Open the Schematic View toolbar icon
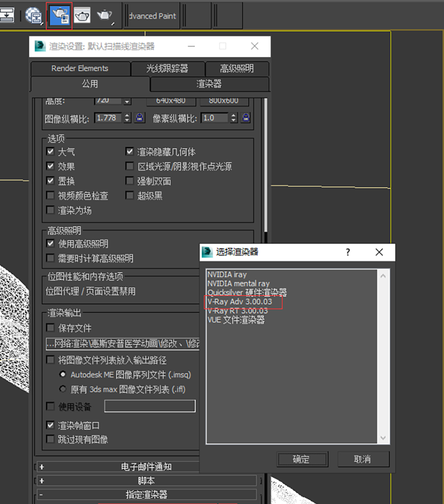The width and height of the screenshot is (444, 504). [x=7, y=15]
